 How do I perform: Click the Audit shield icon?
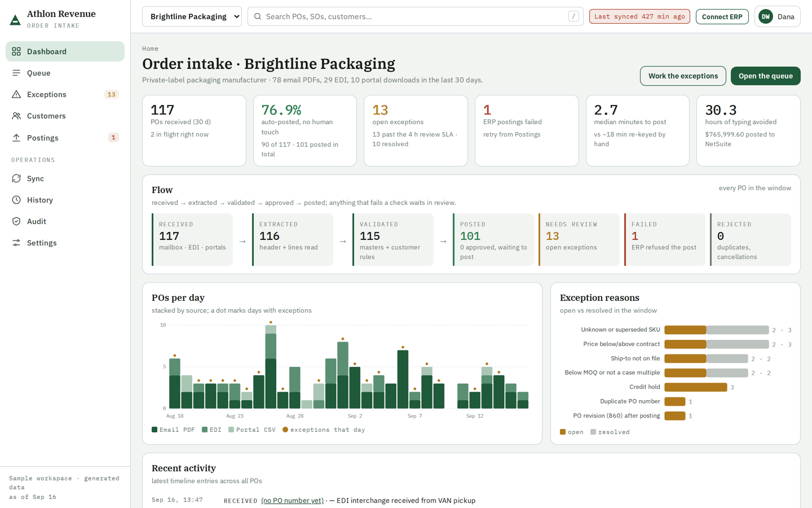pos(16,221)
